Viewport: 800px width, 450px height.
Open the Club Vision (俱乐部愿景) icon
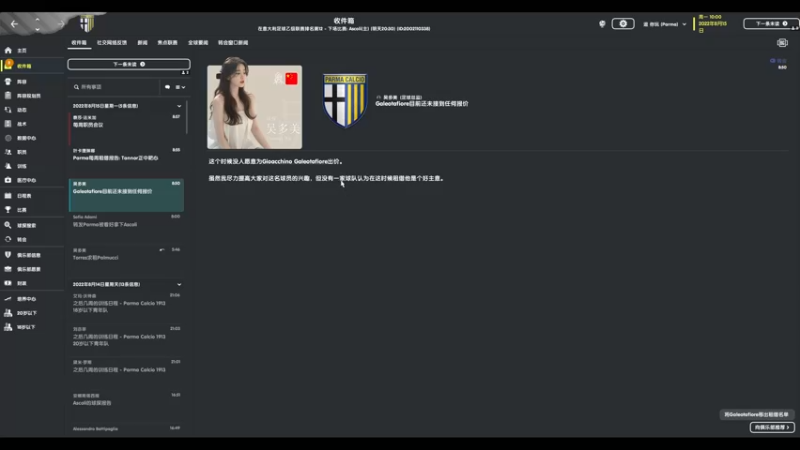(8, 269)
